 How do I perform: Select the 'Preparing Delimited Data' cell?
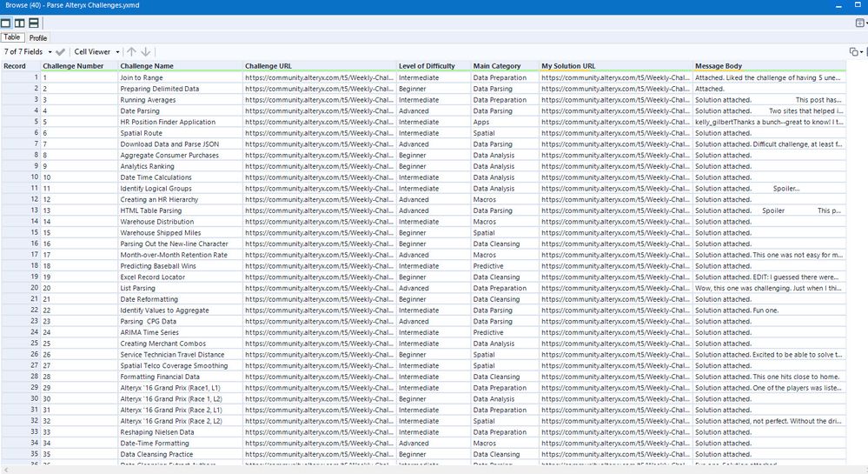[181, 89]
